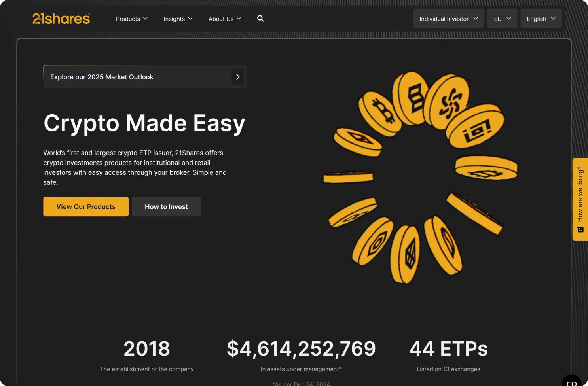This screenshot has height=386, width=588.
Task: Click the 21shares logo
Action: (x=61, y=19)
